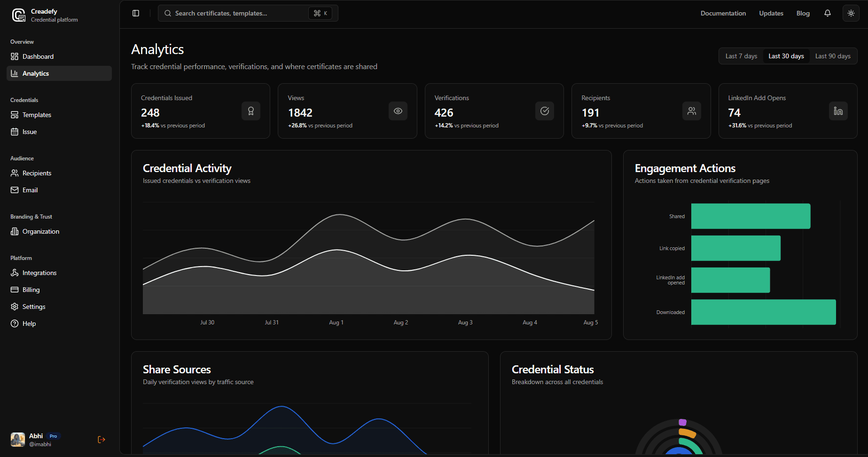Click the Pro plan badge

(54, 436)
